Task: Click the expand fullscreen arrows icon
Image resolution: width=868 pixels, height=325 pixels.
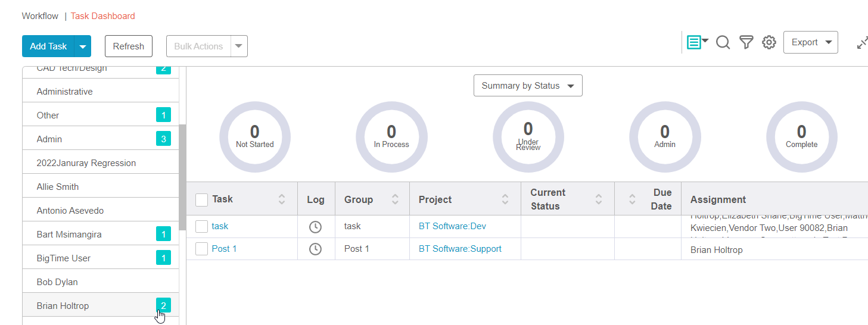Action: (x=861, y=43)
